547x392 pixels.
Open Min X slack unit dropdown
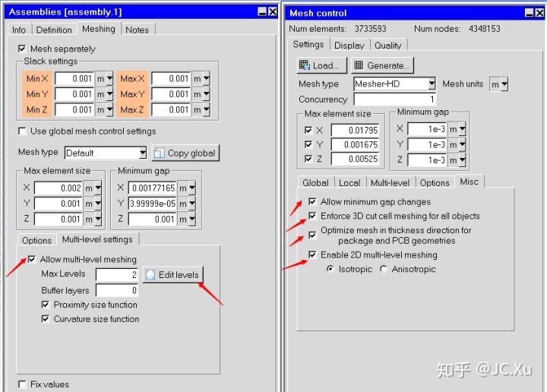(x=109, y=79)
